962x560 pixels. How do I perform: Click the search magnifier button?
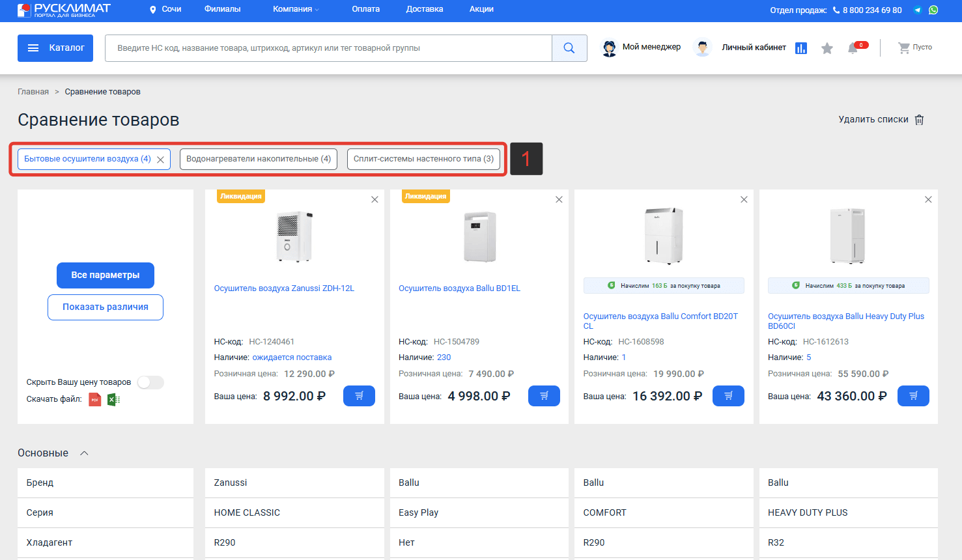pyautogui.click(x=569, y=48)
